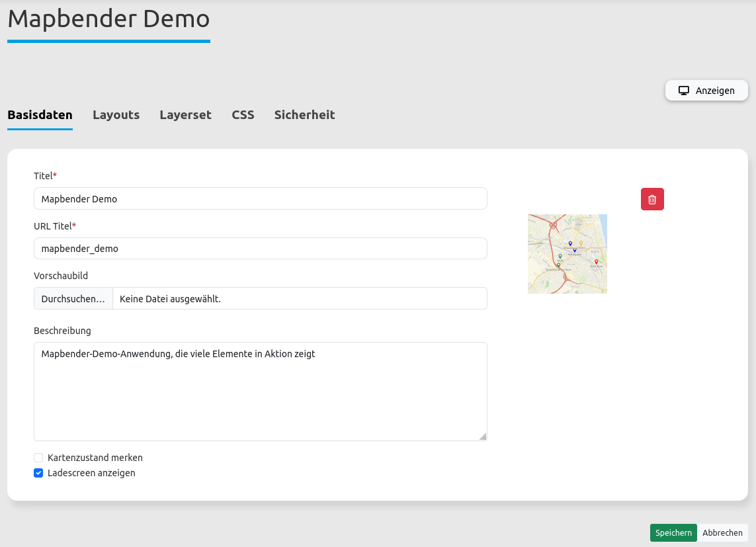
Task: Select the Basisdaten tab
Action: pos(40,115)
